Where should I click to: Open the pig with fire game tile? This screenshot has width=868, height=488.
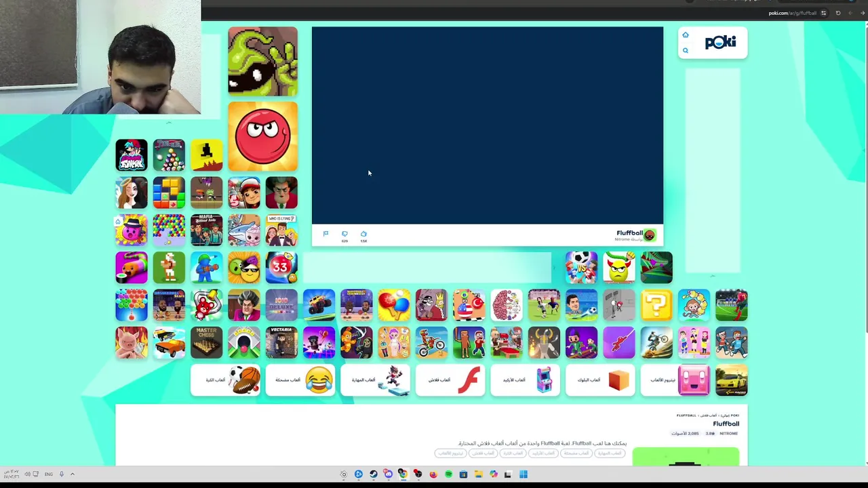132,343
